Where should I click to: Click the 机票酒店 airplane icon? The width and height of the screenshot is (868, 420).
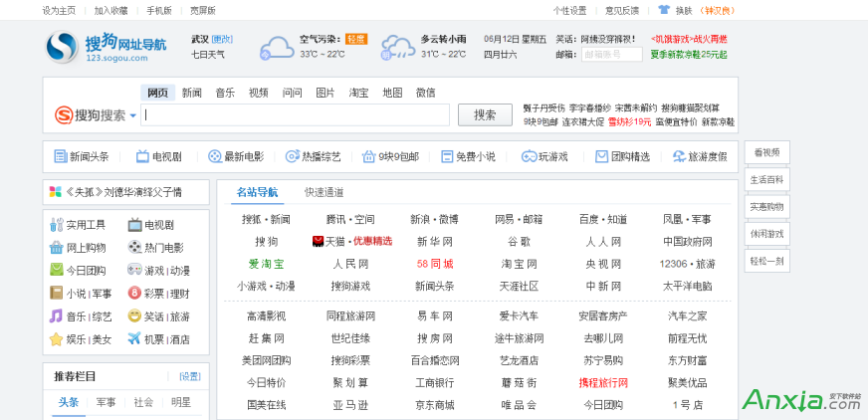[134, 338]
